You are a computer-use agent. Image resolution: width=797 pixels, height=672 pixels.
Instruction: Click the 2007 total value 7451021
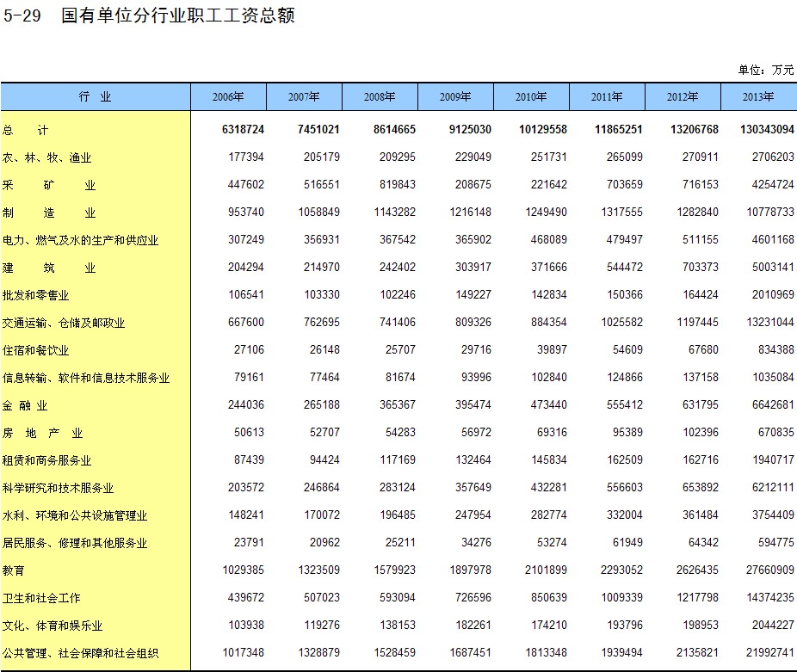318,130
